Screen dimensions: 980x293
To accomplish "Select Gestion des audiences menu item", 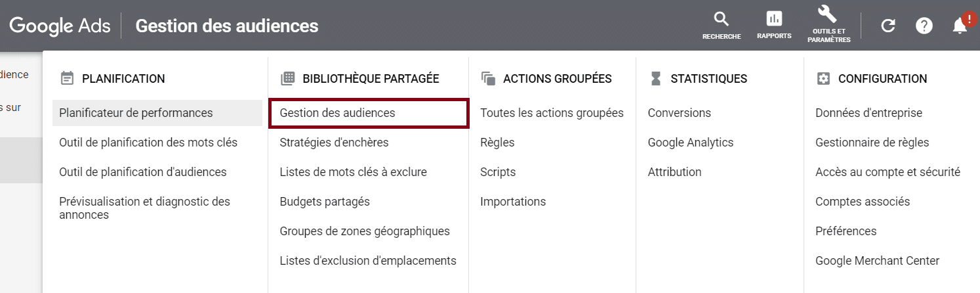I will 337,113.
